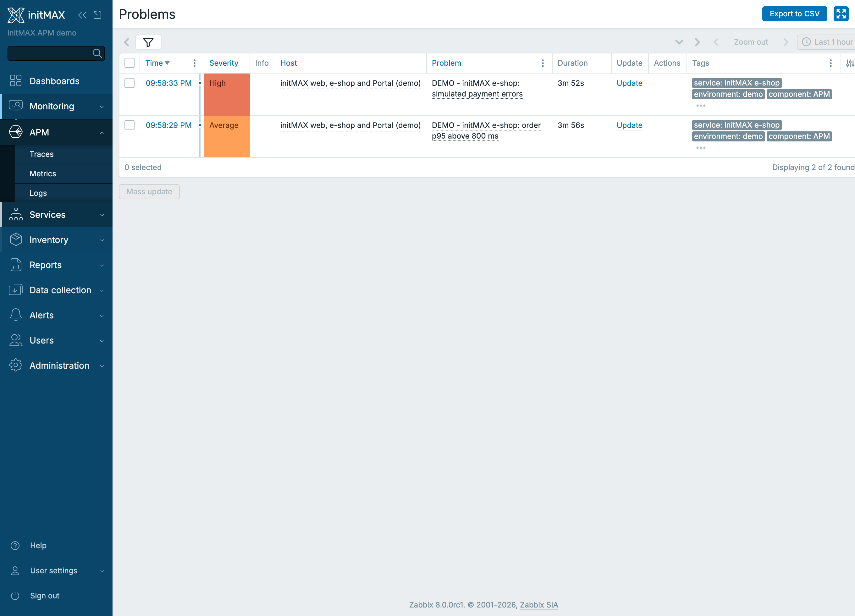
Task: Open Tags column options menu dots
Action: [830, 63]
